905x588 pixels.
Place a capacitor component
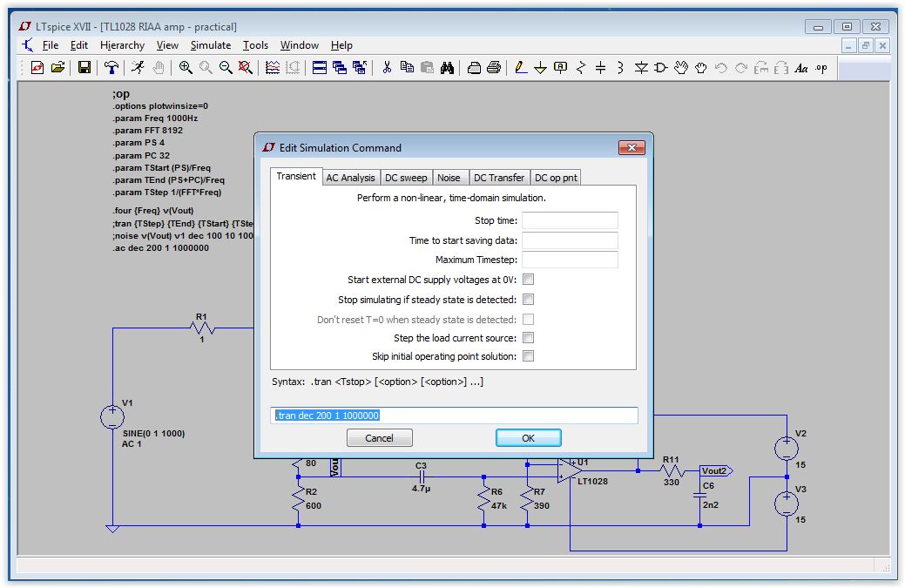pos(600,68)
